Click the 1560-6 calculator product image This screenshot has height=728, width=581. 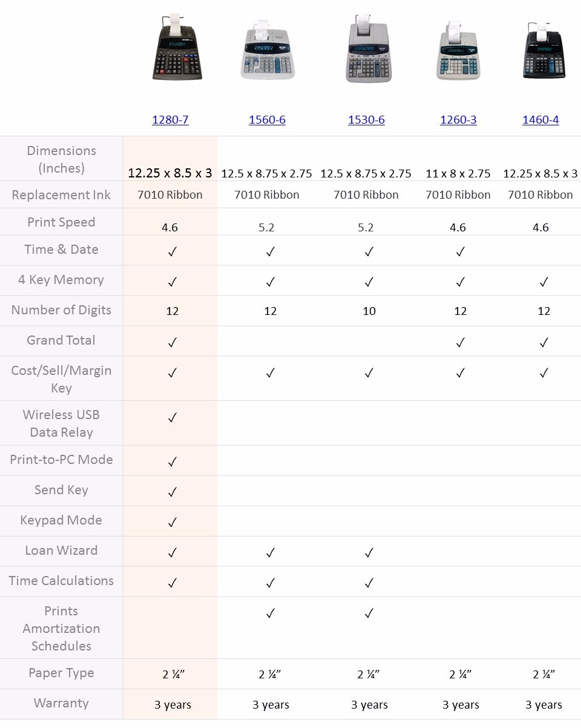coord(268,50)
